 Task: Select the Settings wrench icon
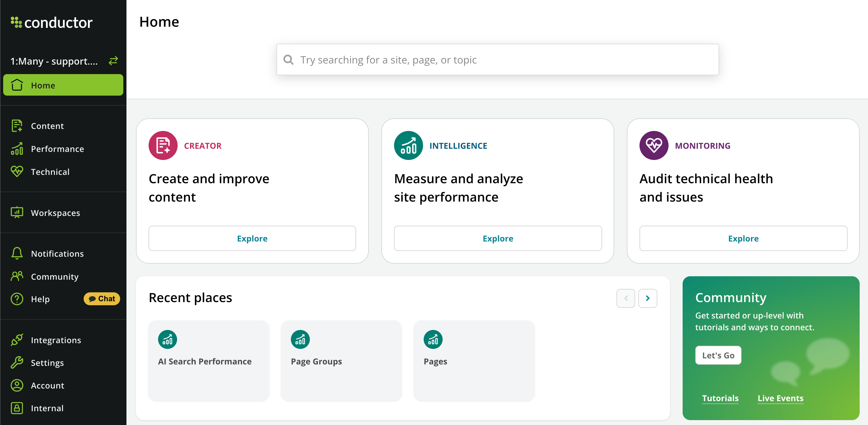tap(17, 362)
